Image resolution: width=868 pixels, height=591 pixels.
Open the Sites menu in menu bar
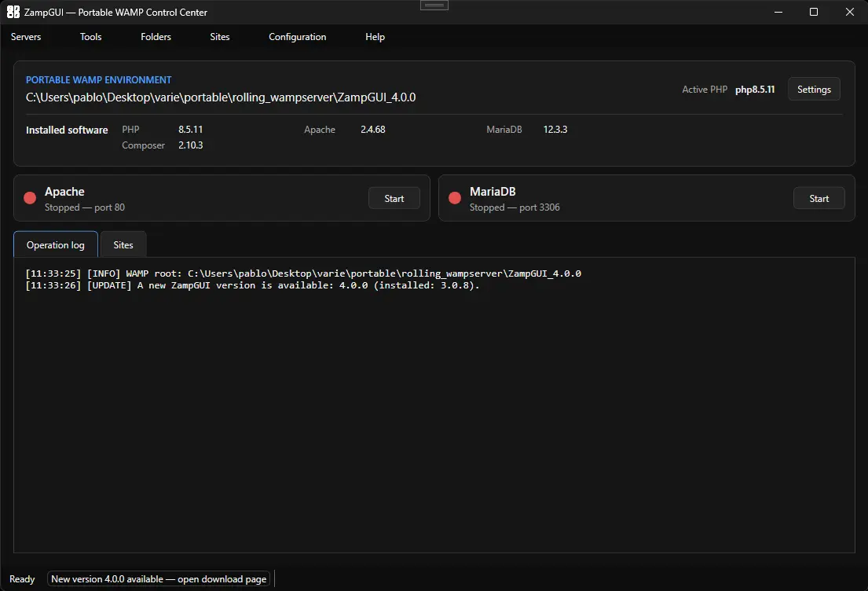[220, 37]
